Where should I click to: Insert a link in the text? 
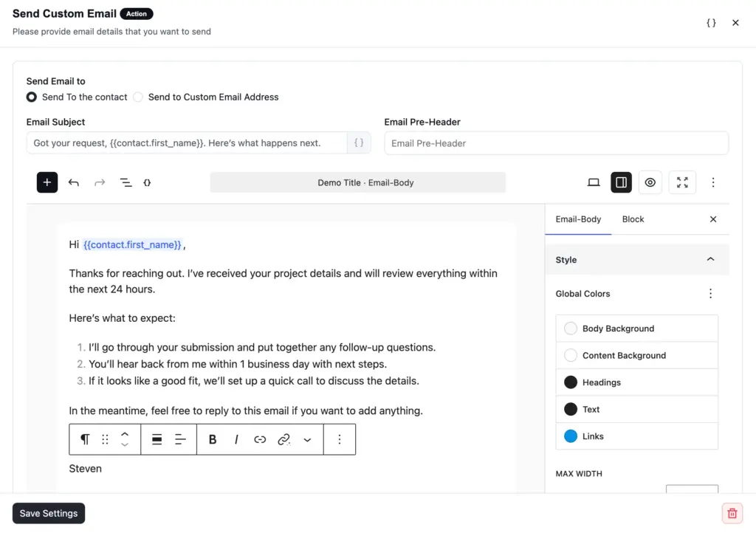pyautogui.click(x=260, y=439)
